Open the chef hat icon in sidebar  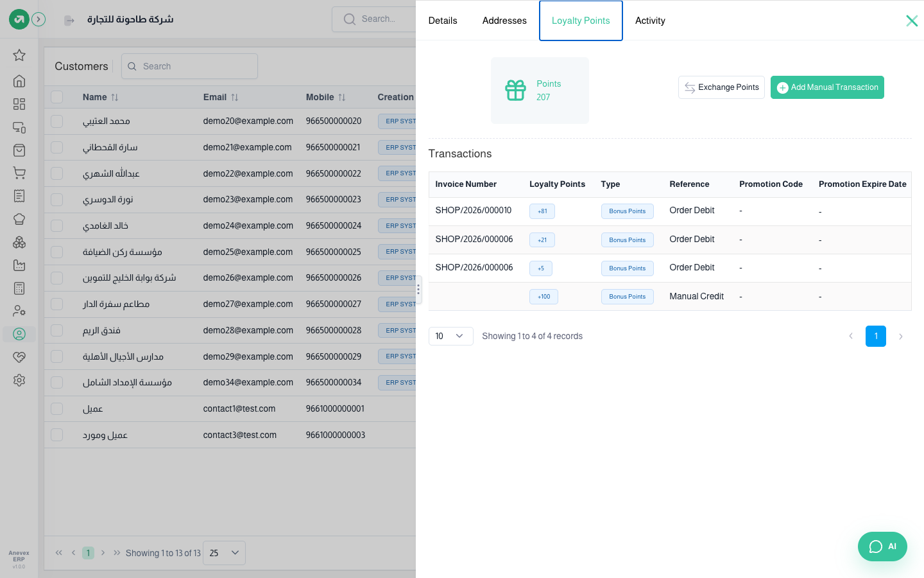pos(19,219)
